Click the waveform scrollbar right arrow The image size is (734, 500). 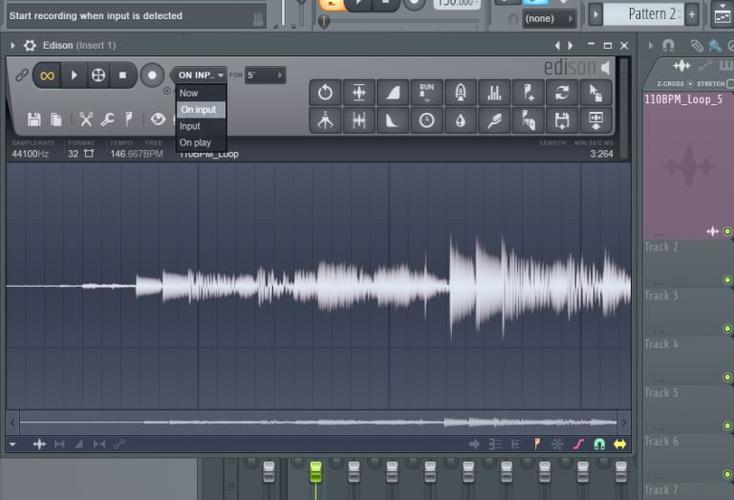coord(624,422)
